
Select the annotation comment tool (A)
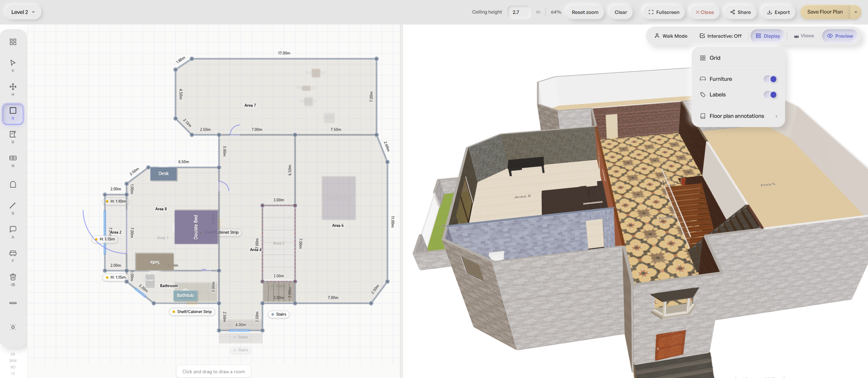pyautogui.click(x=13, y=229)
